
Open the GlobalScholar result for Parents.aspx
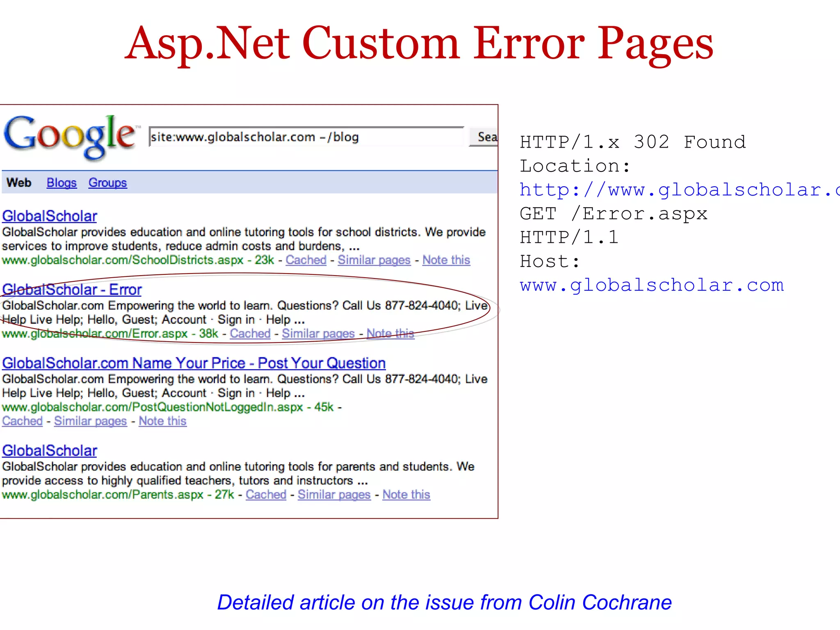(x=50, y=451)
